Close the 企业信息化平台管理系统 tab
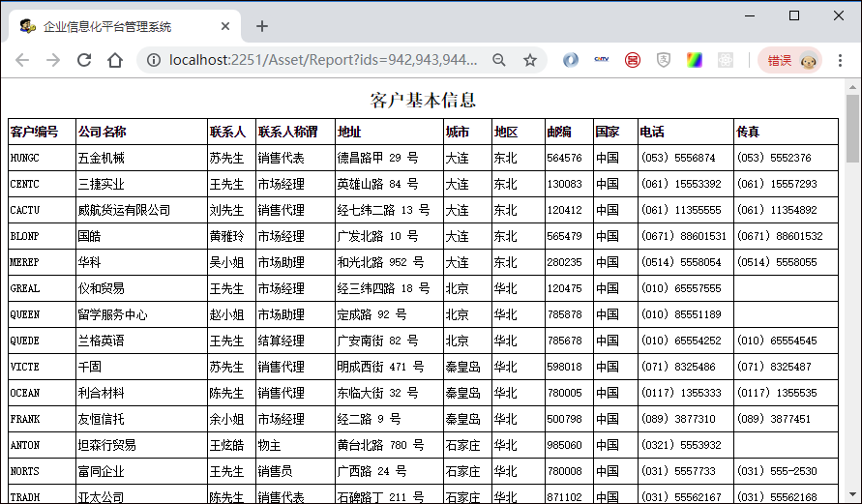The image size is (862, 504). coord(225,26)
